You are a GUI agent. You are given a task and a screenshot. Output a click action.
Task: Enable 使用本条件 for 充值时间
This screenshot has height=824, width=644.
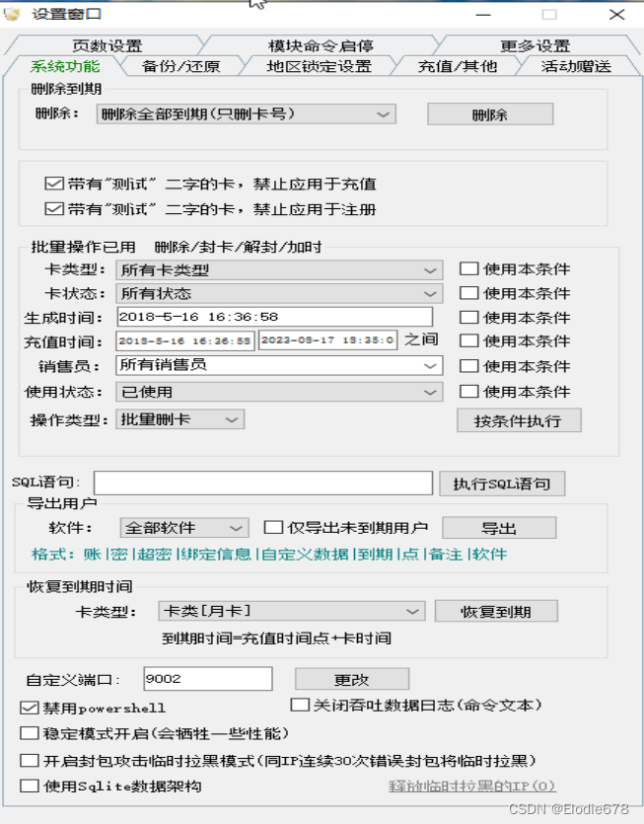click(x=469, y=340)
